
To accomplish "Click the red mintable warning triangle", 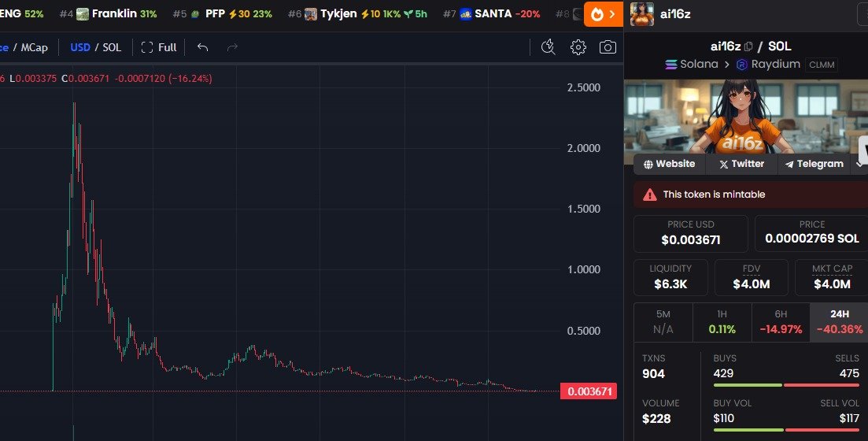I will pos(649,195).
